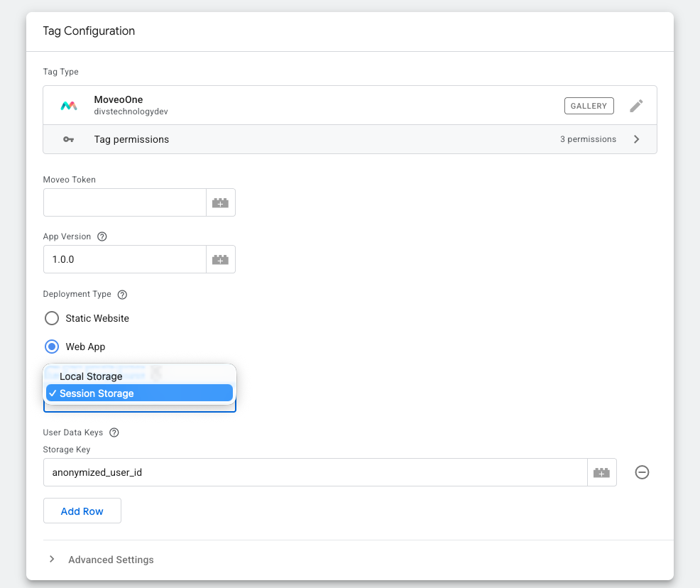The image size is (700, 588).
Task: Click the MoveoOne tag logo icon
Action: click(69, 106)
